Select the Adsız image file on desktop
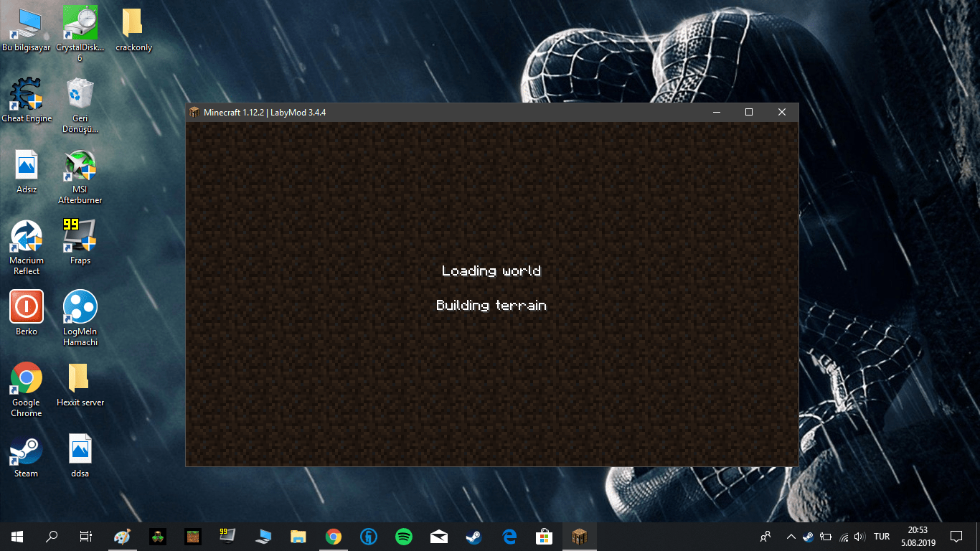980x551 pixels. pyautogui.click(x=27, y=171)
